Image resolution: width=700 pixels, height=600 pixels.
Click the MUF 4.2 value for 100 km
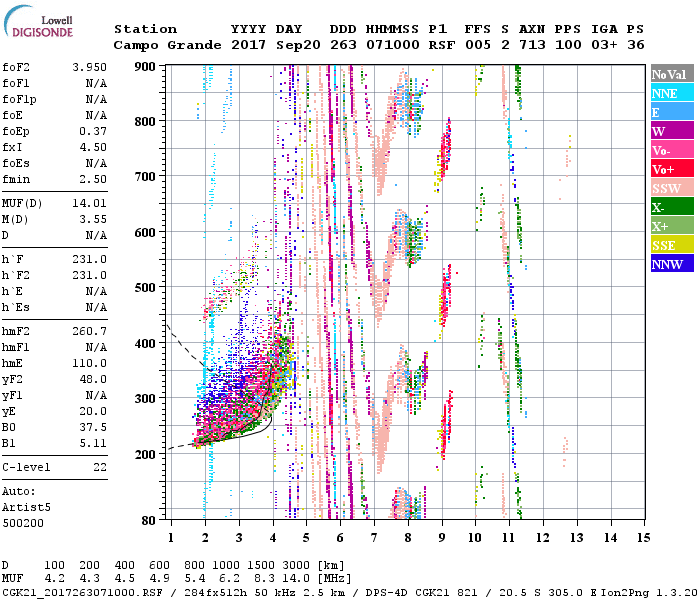(54, 579)
